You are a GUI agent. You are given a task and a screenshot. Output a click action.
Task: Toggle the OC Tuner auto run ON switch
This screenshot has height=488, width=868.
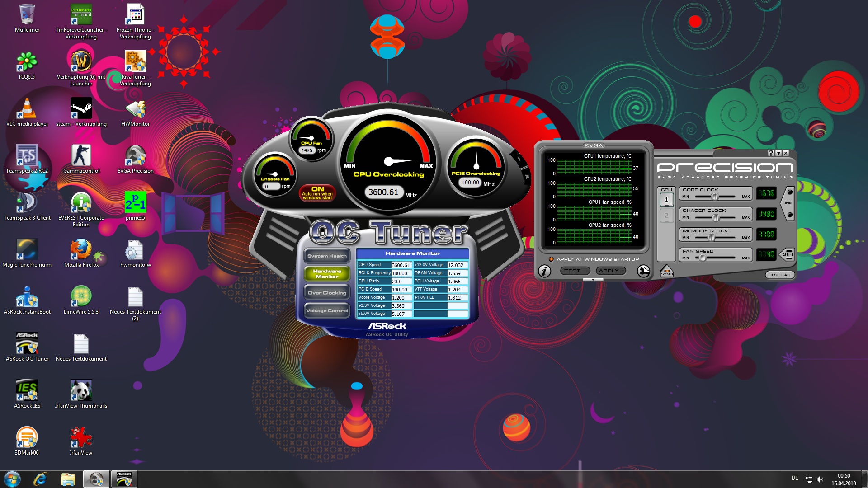pyautogui.click(x=317, y=193)
